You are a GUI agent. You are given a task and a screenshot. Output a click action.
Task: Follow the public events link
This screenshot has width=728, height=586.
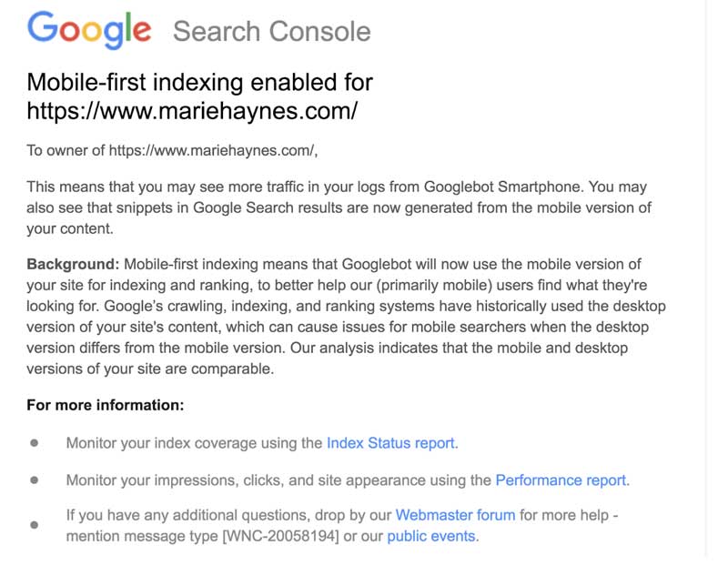coord(430,536)
